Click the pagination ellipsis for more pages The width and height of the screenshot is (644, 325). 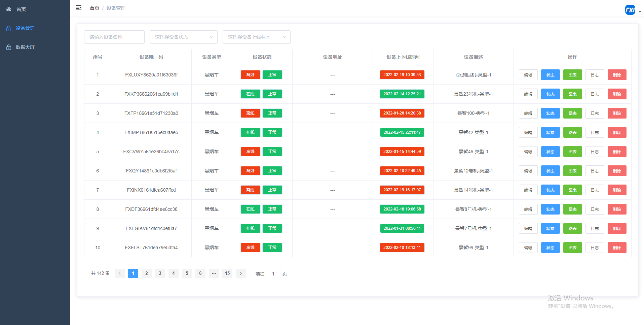(x=214, y=273)
